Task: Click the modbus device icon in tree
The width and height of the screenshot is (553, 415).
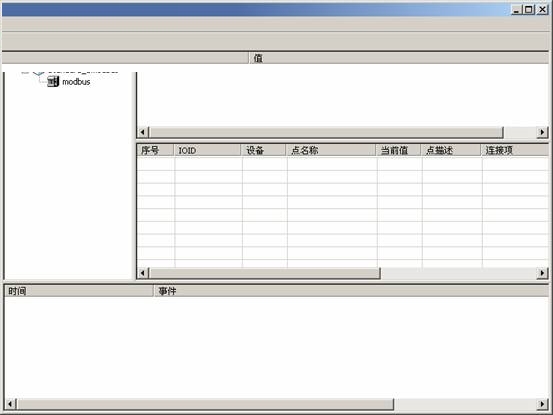Action: [x=53, y=82]
